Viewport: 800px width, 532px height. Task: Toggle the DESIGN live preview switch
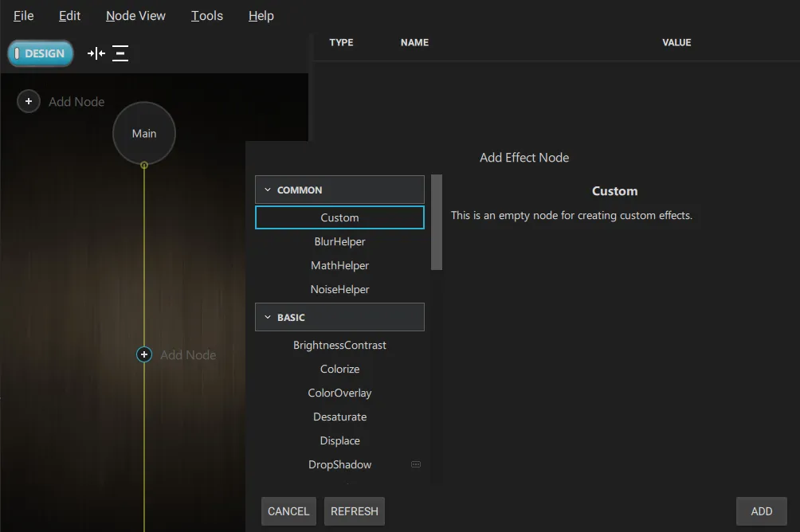pyautogui.click(x=40, y=53)
